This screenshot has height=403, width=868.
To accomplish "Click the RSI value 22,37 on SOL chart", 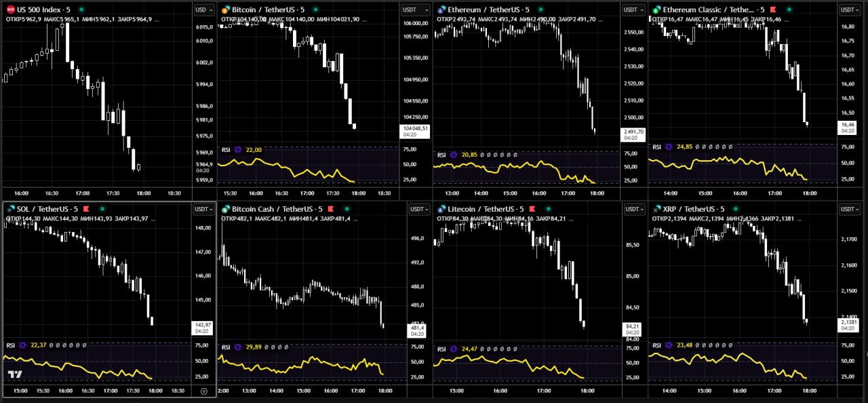I will 39,345.
